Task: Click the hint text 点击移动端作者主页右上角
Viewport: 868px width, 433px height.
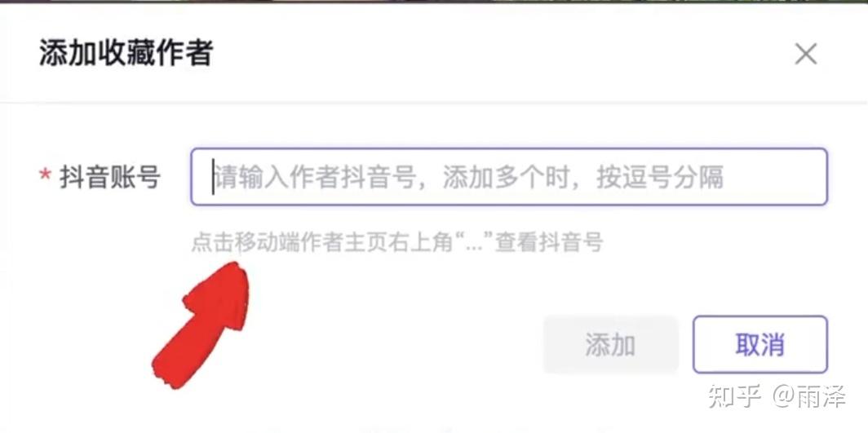Action: (321, 242)
